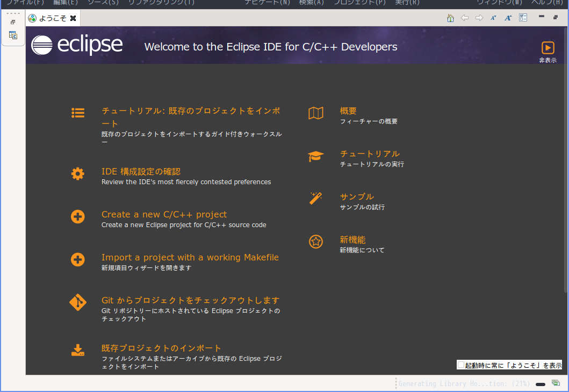Open the 検索(A) menu
The image size is (569, 392).
click(x=311, y=3)
